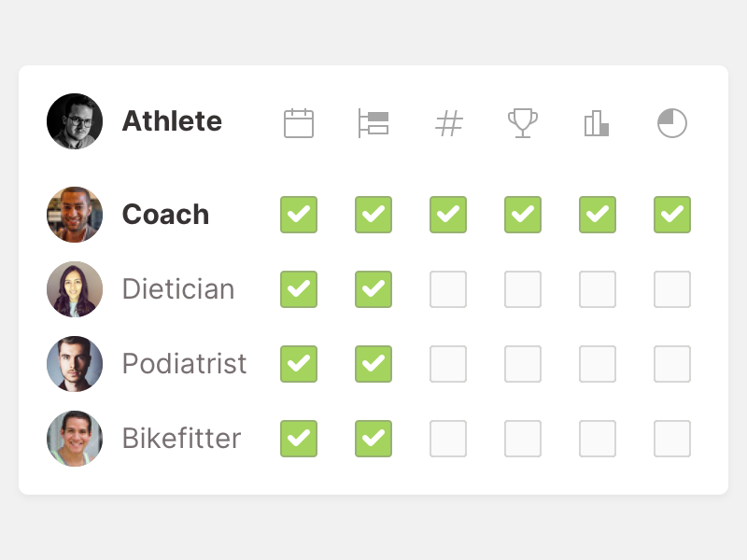Enable Podiatrist's trophy permission checkbox
The height and width of the screenshot is (560, 747).
[523, 364]
